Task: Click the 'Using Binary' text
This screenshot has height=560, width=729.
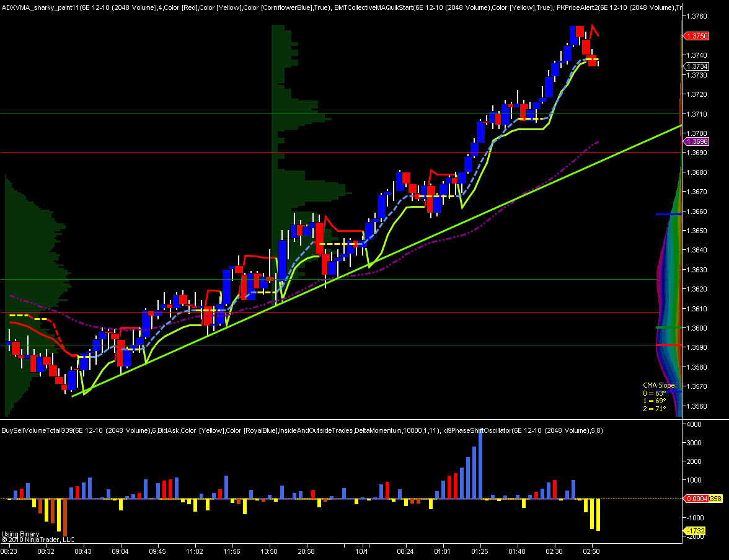Action: tap(20, 534)
